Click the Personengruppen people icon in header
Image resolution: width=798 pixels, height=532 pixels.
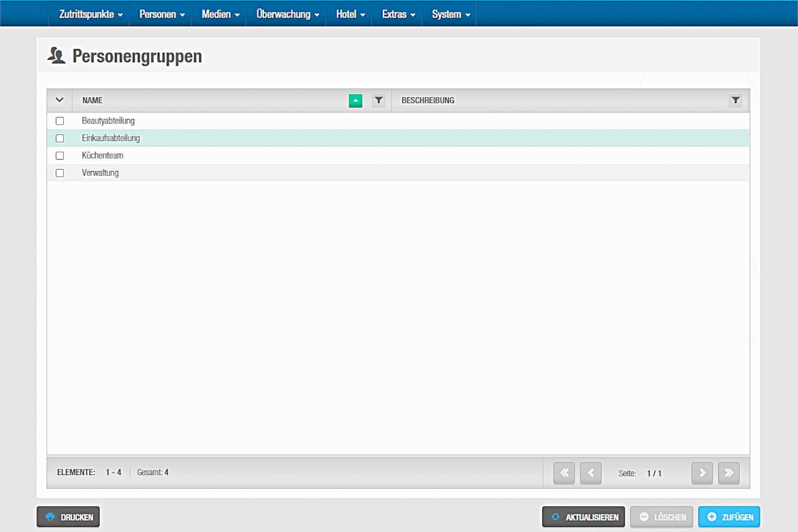pos(57,56)
